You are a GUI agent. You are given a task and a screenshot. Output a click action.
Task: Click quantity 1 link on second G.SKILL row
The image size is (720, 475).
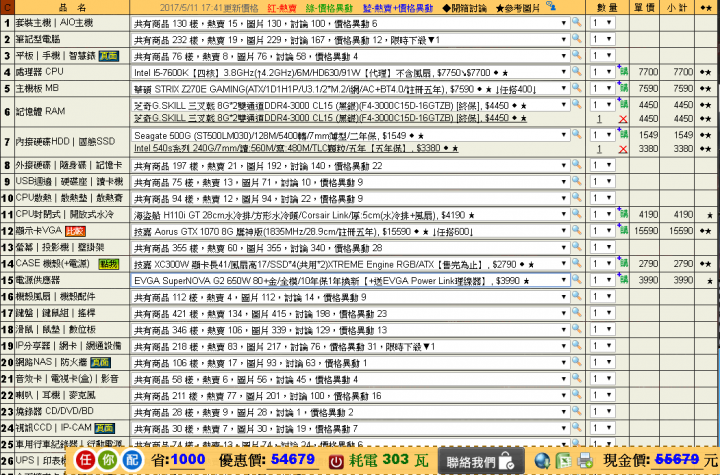(x=599, y=119)
